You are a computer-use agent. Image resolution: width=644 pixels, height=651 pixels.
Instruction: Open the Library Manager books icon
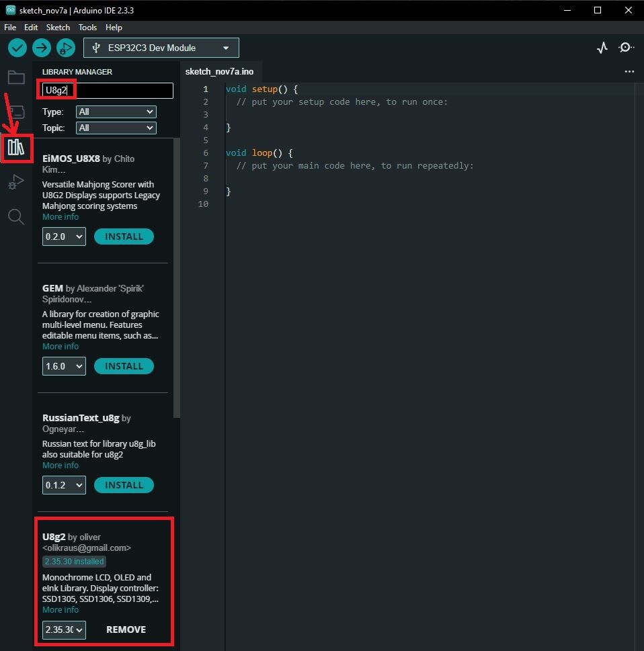[16, 147]
